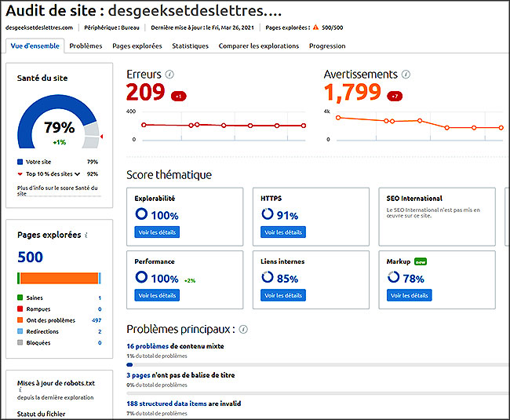Click the orange segment of pages bar

coord(59,278)
